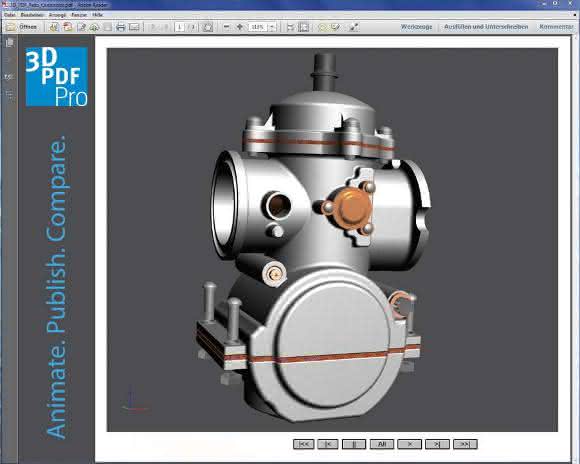Open the Anzeige menu
580x464 pixels.
[x=57, y=15]
